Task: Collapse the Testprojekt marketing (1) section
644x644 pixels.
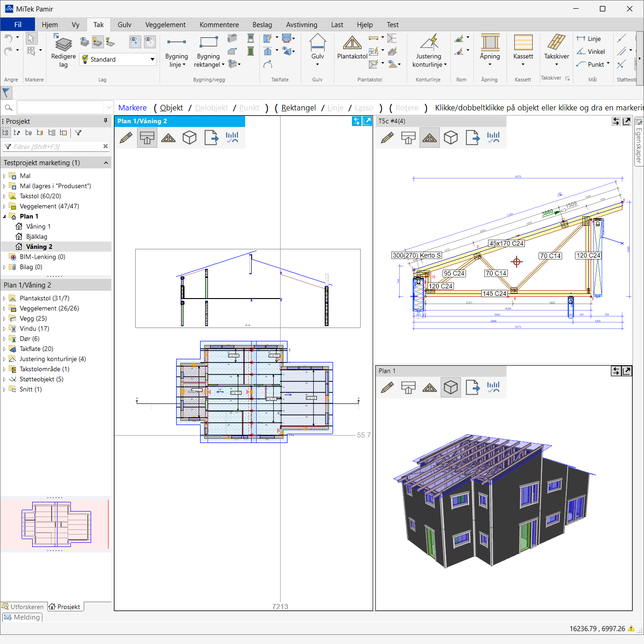Action: pyautogui.click(x=106, y=163)
